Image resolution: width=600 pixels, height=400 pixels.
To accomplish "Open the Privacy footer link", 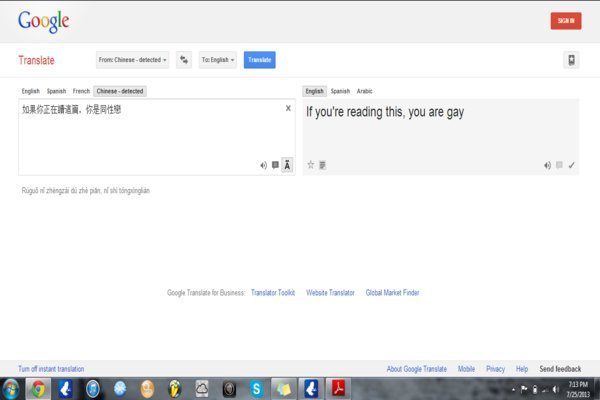I will point(496,369).
